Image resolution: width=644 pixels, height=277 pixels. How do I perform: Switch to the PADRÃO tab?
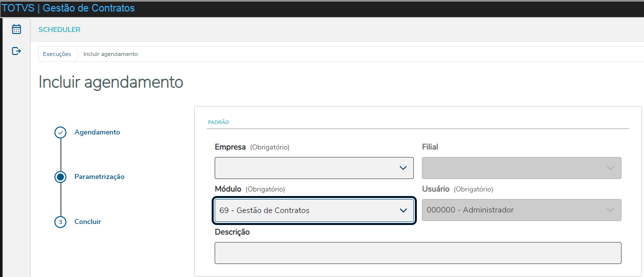tap(218, 122)
